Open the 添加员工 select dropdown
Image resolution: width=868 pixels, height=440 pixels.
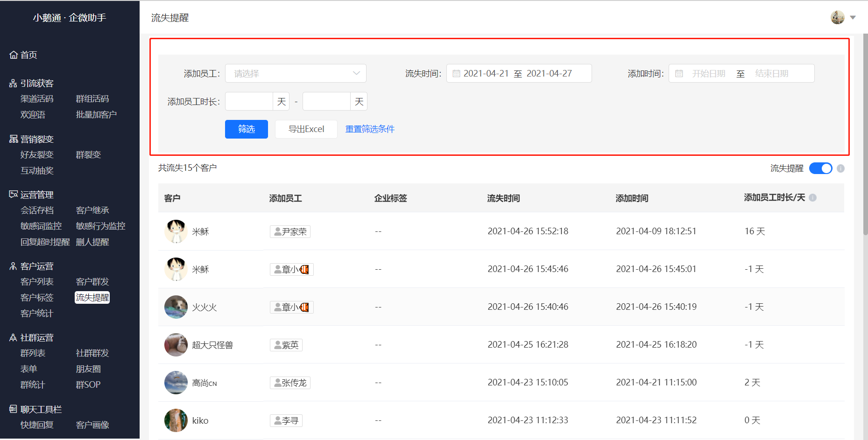click(x=296, y=73)
